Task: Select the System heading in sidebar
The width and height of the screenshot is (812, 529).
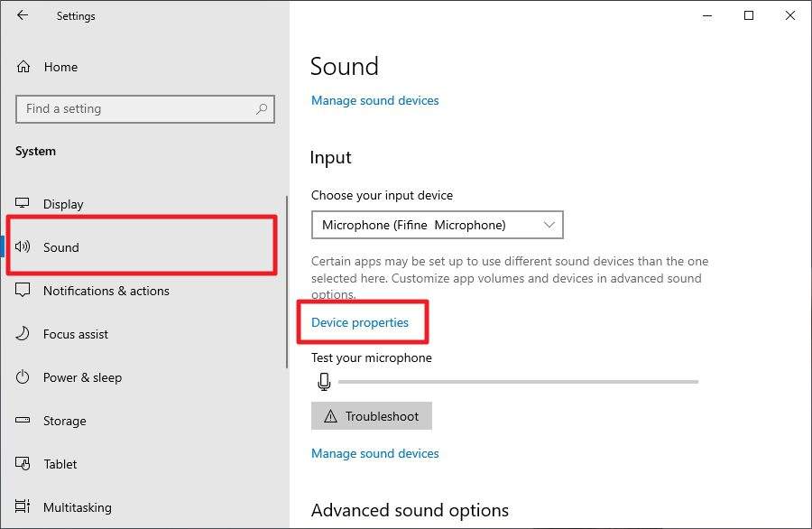Action: click(35, 151)
